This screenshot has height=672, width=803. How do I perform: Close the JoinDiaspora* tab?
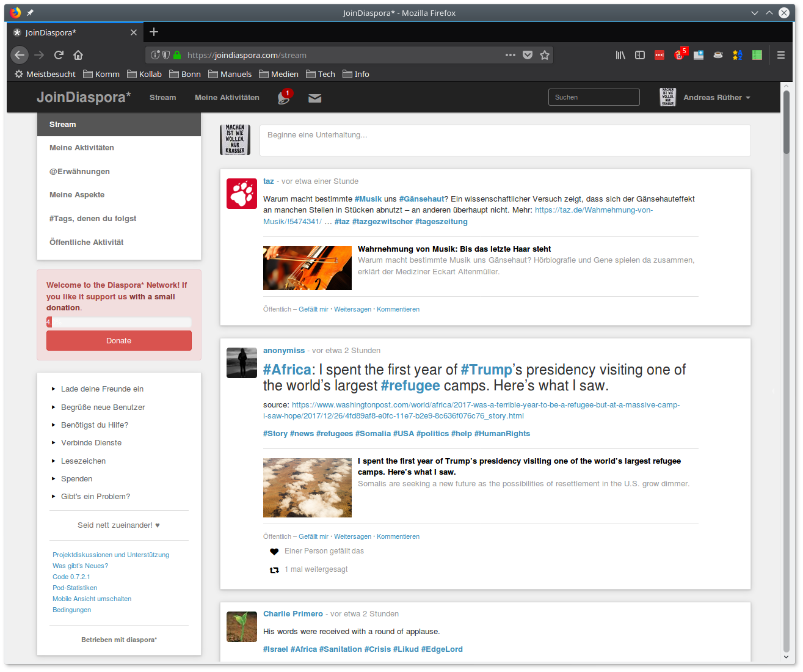click(134, 32)
